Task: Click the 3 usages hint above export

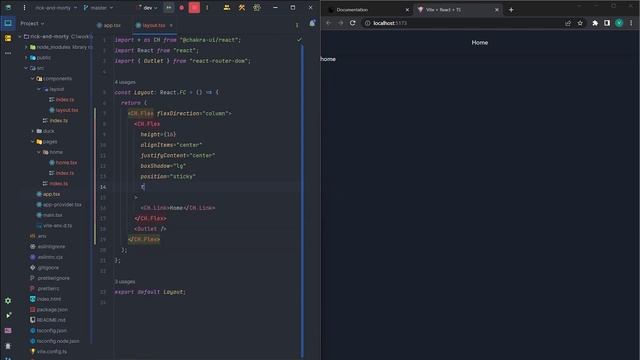Action: 124,282
